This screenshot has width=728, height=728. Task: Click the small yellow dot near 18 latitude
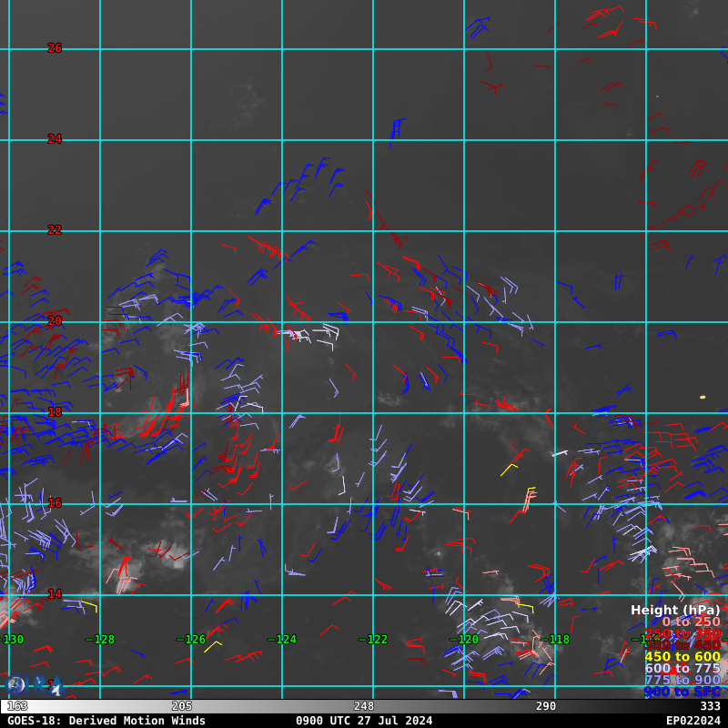(702, 397)
